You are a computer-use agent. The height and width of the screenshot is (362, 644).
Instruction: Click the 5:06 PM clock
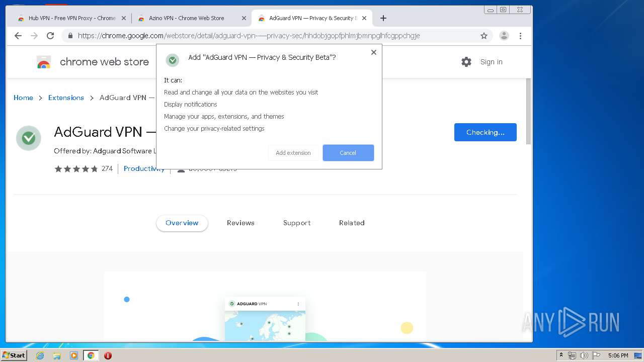(x=618, y=355)
